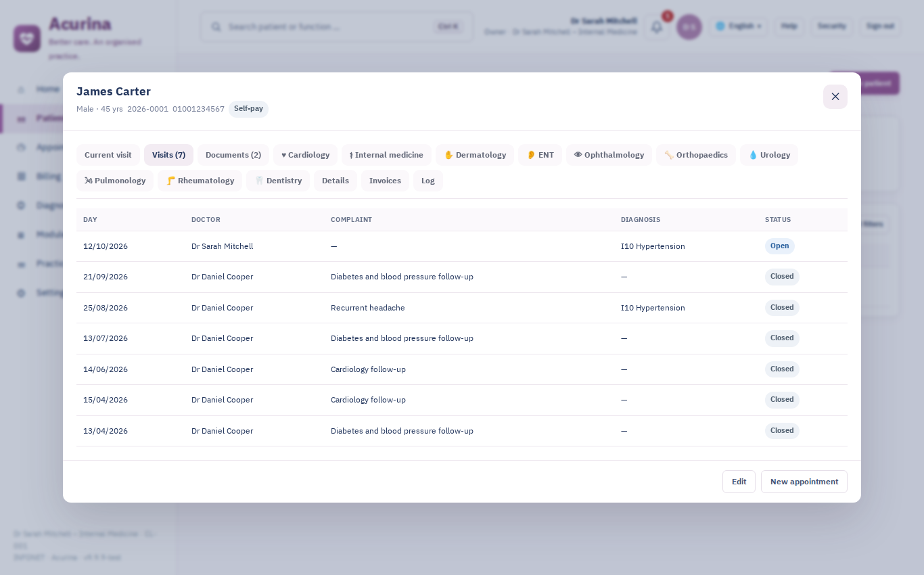Open the Internal medicine tab
The image size is (924, 575).
click(386, 155)
